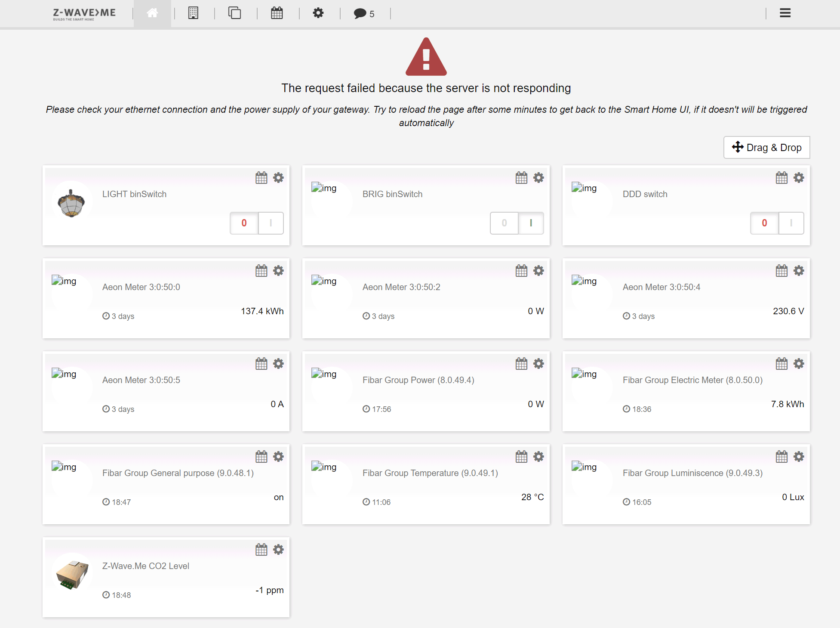Open history for Fibar Group Power
840x628 pixels.
[521, 364]
